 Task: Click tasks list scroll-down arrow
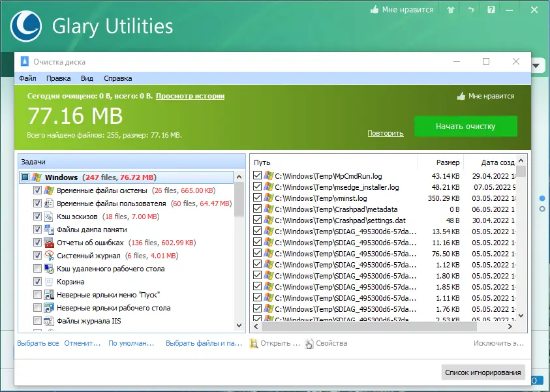coord(239,325)
